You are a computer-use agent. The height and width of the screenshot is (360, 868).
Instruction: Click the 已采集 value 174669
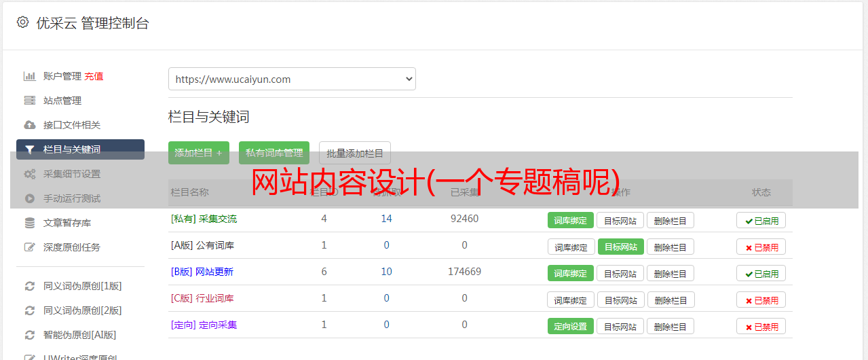464,272
